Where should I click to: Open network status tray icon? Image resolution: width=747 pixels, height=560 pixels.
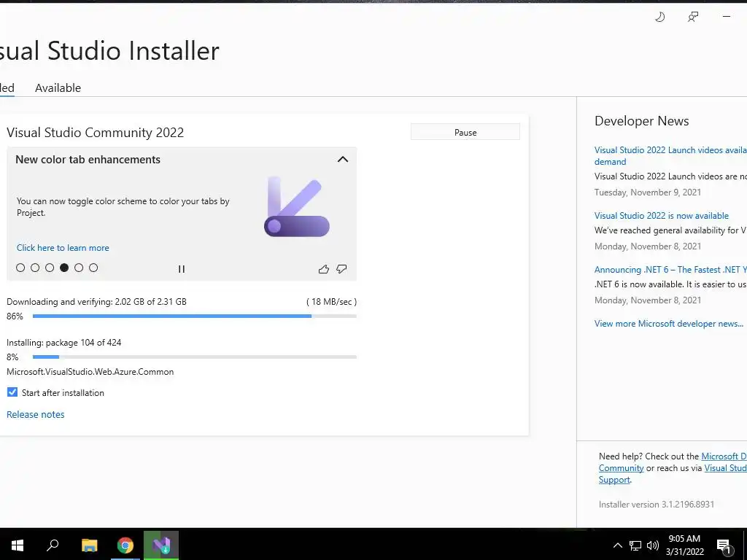pyautogui.click(x=635, y=545)
